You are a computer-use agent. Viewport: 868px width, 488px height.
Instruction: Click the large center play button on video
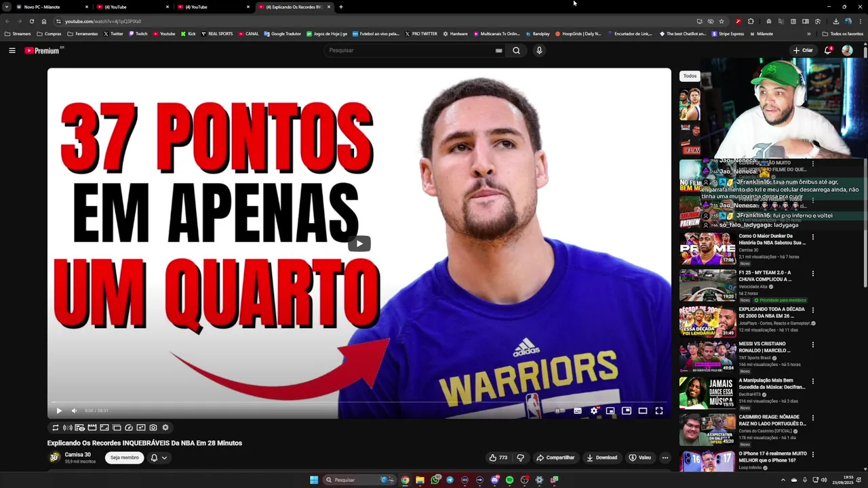click(x=359, y=244)
